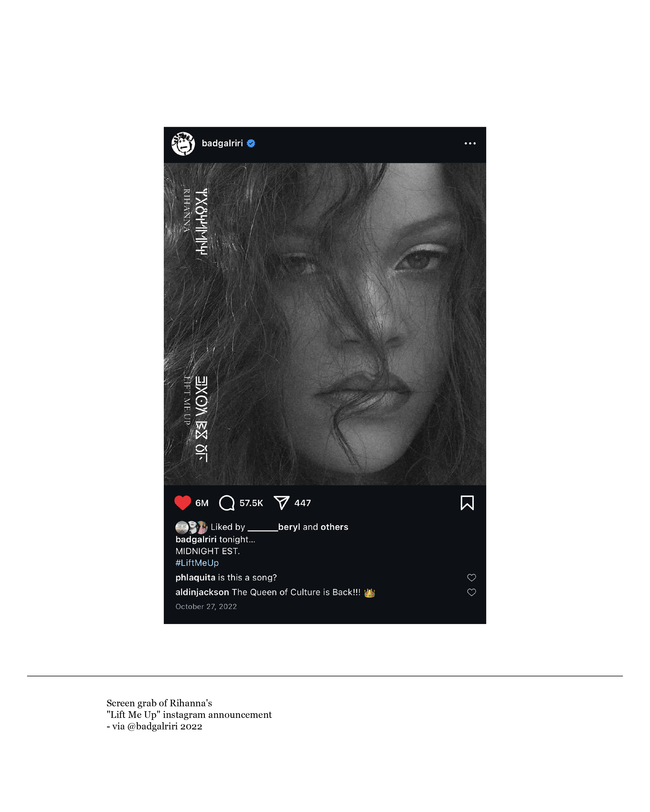Click the 6M likes count

click(x=202, y=503)
